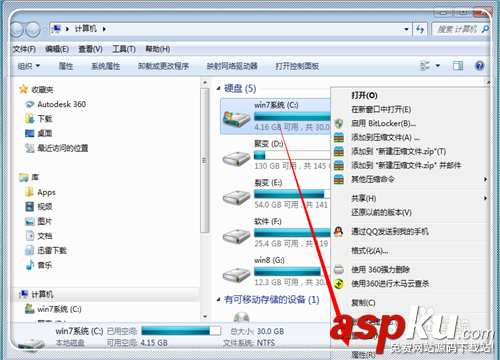Open the 帮助(H) menu
This screenshot has height=360, width=500.
pyautogui.click(x=158, y=49)
